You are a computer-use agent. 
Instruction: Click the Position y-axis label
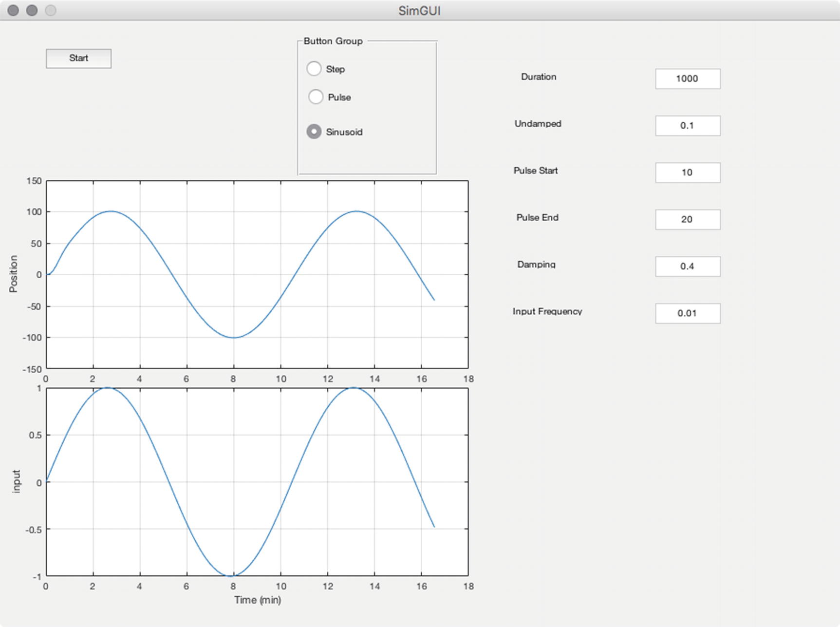click(13, 274)
